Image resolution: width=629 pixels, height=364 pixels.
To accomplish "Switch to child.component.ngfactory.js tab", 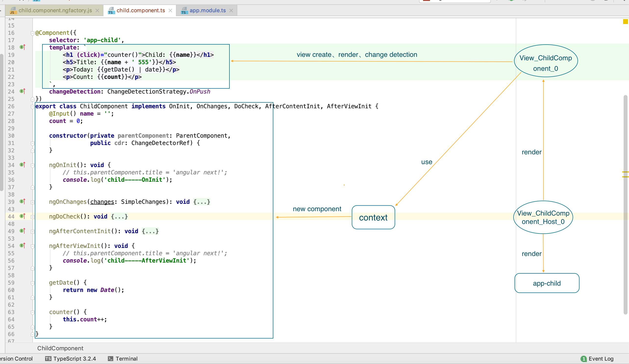I will pyautogui.click(x=55, y=11).
